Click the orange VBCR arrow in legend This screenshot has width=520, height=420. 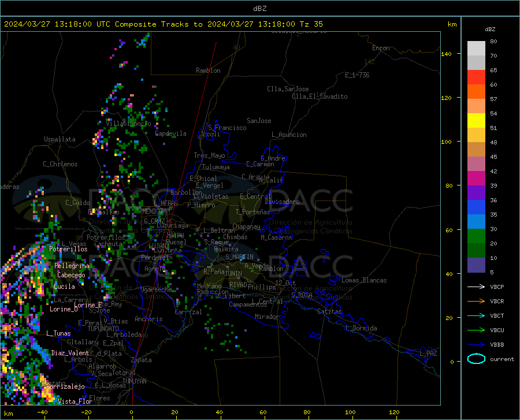[476, 302]
